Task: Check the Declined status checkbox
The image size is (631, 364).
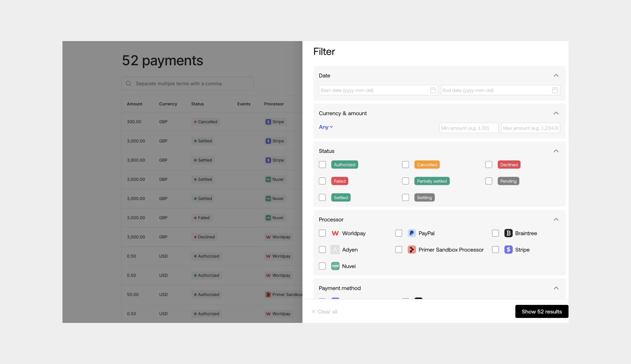Action: point(489,165)
